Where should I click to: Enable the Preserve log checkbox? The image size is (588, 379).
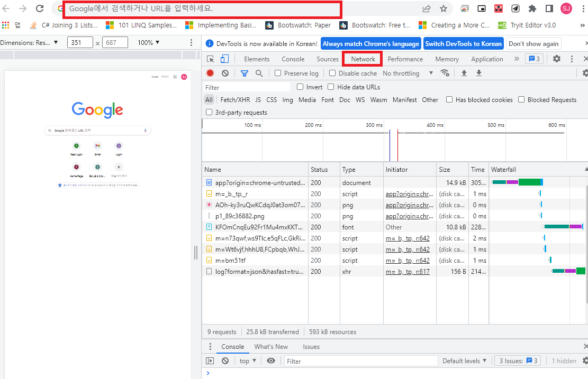pos(278,73)
